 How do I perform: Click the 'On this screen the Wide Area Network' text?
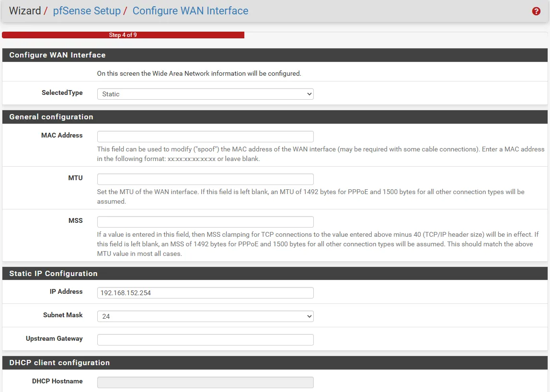point(199,73)
